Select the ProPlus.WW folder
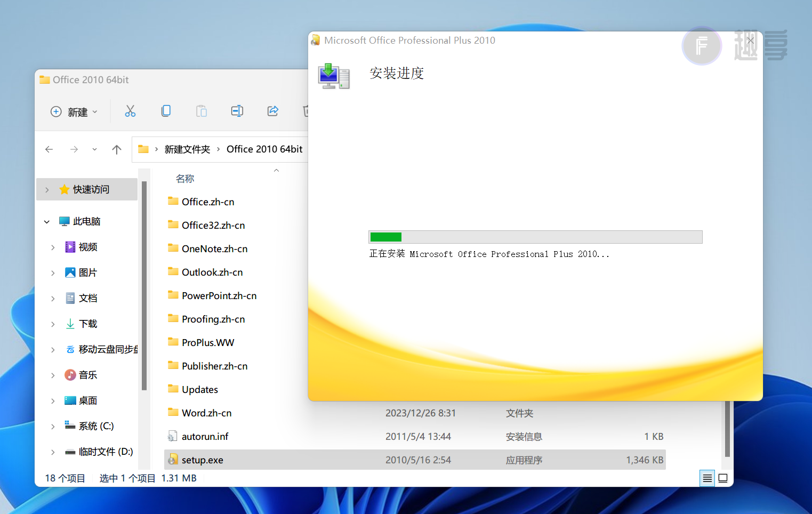The width and height of the screenshot is (812, 514). pos(208,343)
